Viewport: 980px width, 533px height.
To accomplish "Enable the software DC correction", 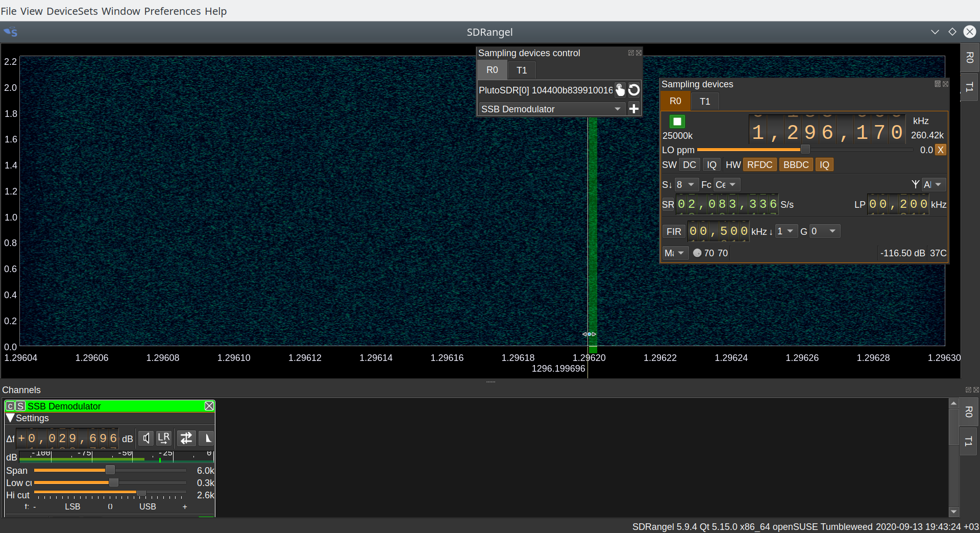I will point(689,164).
